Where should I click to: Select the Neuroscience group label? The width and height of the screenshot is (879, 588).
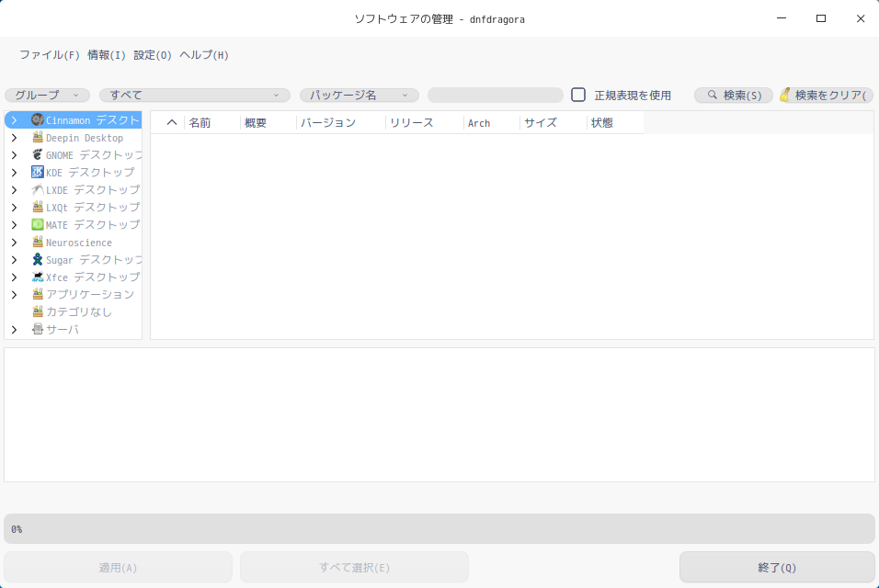coord(79,243)
